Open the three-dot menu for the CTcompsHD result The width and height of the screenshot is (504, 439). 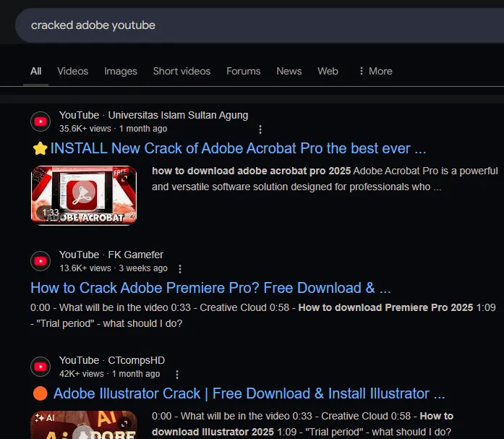point(177,375)
